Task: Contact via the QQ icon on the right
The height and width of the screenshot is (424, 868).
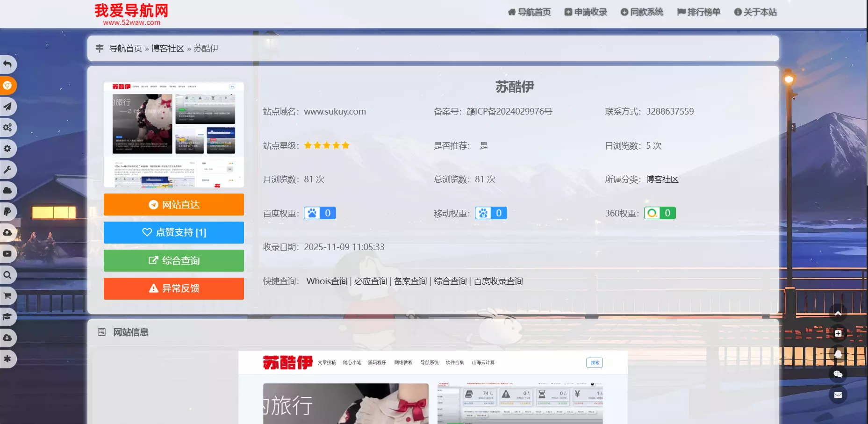Action: tap(838, 355)
